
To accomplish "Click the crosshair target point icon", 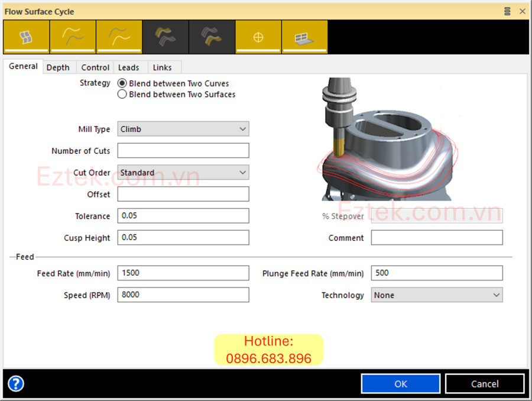I will tap(258, 37).
